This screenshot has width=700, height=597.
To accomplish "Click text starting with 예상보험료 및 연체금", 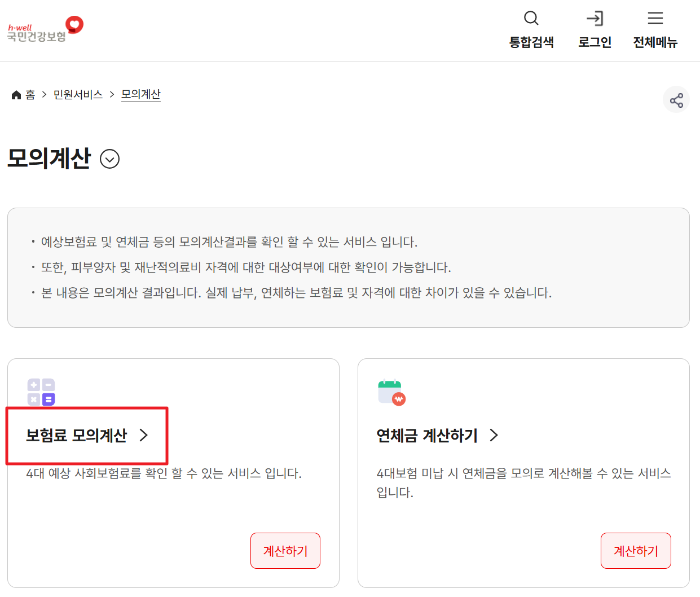I will [x=229, y=242].
